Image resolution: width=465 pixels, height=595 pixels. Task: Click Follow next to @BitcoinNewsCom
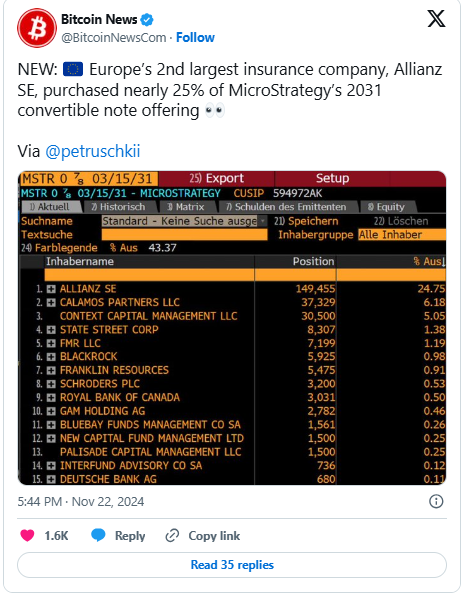tap(195, 38)
